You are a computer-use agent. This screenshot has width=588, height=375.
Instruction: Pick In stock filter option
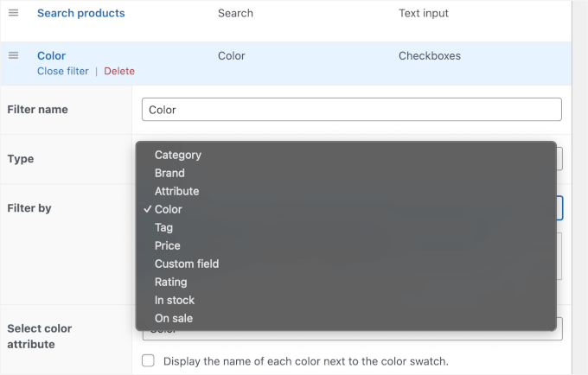pos(175,300)
